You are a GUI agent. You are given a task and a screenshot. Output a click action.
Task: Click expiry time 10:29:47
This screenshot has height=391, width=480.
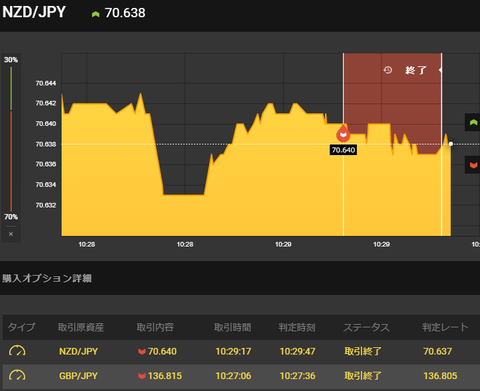297,351
